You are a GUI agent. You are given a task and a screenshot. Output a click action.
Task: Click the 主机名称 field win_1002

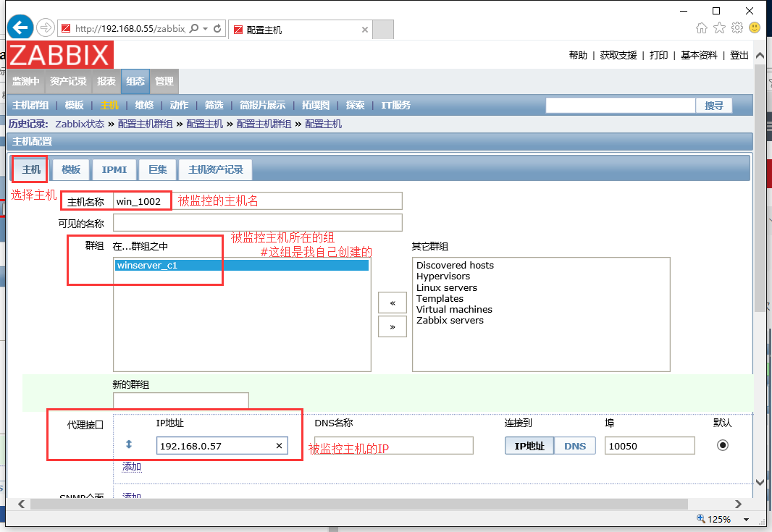click(x=258, y=201)
